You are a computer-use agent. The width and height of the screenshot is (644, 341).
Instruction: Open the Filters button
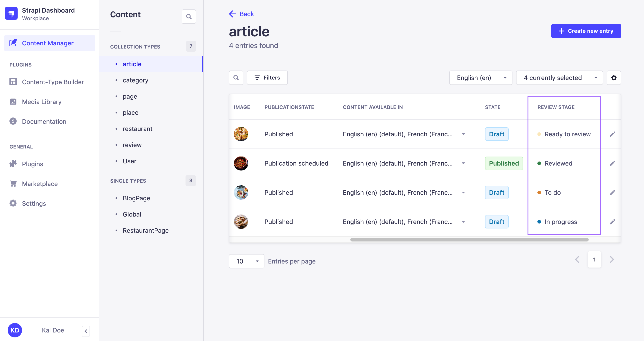point(267,78)
